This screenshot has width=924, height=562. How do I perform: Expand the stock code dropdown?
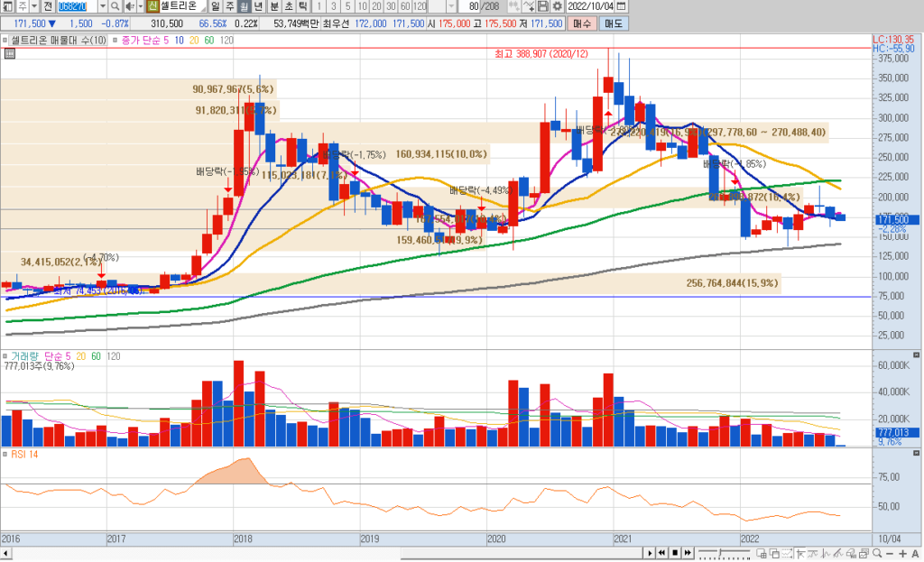[x=102, y=6]
